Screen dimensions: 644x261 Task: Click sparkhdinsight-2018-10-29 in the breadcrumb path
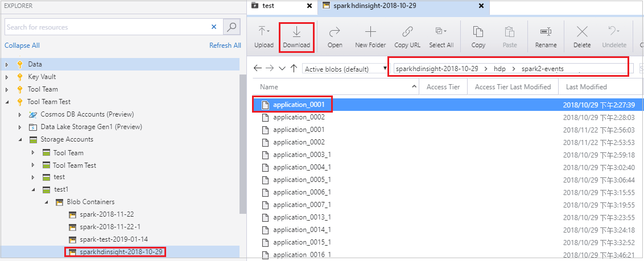click(x=437, y=69)
